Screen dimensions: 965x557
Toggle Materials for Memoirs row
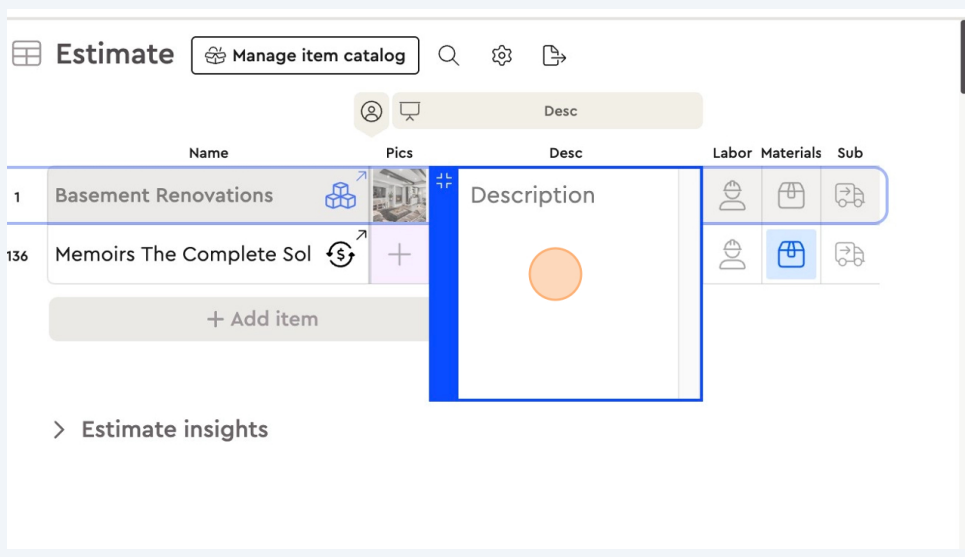tap(791, 255)
